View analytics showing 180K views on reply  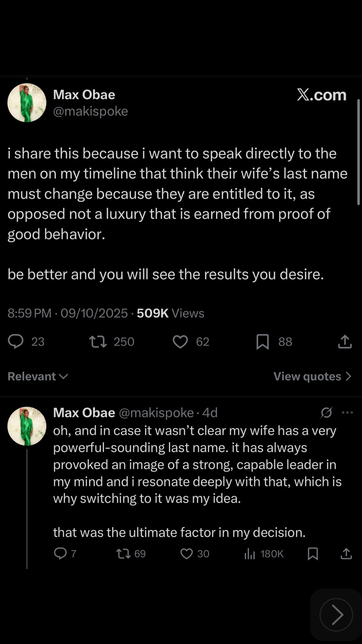click(250, 553)
